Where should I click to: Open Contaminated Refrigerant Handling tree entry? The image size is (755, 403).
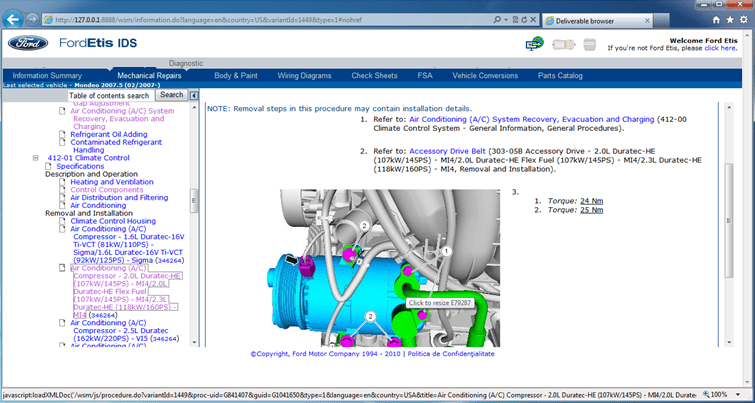tap(116, 146)
